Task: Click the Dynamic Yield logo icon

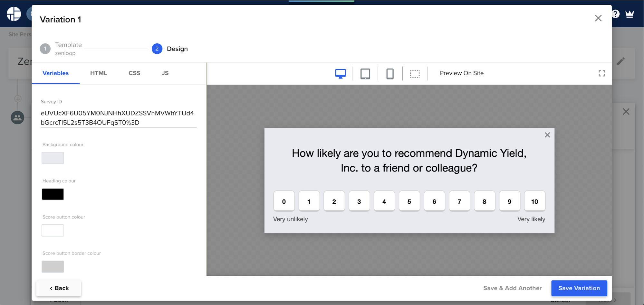Action: click(14, 14)
